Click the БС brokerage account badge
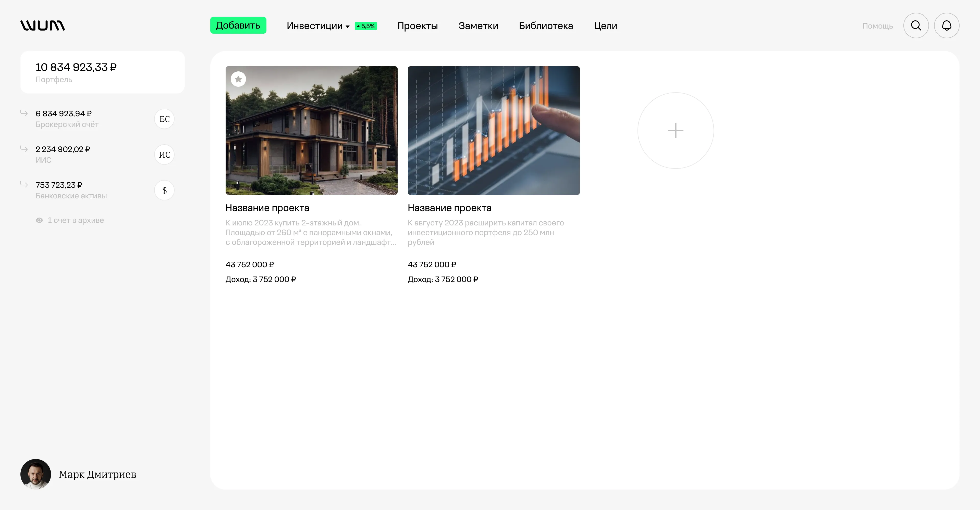This screenshot has width=980, height=510. [164, 119]
